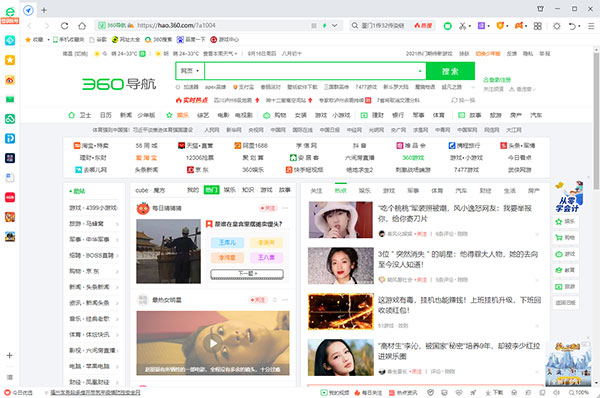Switch to the 热门 tab in cube panel
The height and width of the screenshot is (398, 600).
pyautogui.click(x=211, y=190)
